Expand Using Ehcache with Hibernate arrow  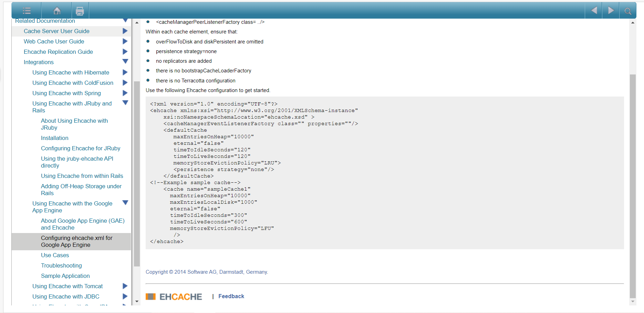pos(125,72)
